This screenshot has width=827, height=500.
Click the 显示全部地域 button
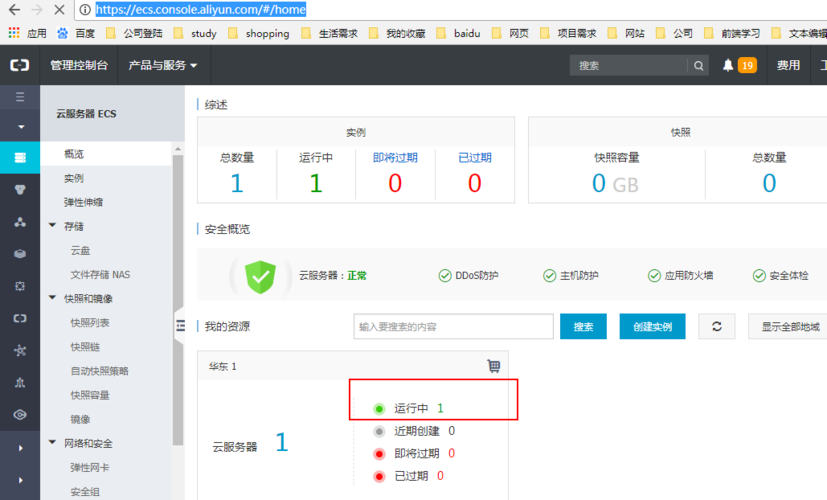790,326
